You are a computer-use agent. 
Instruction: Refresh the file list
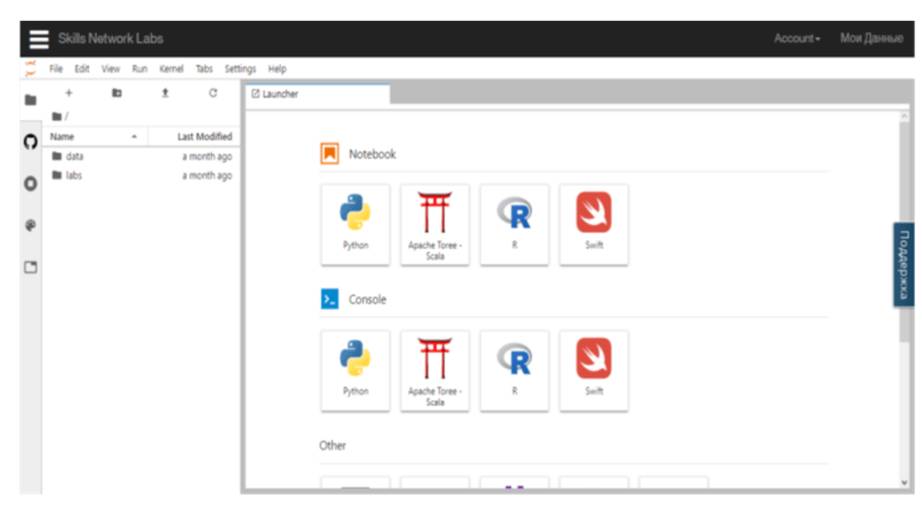pyautogui.click(x=212, y=93)
